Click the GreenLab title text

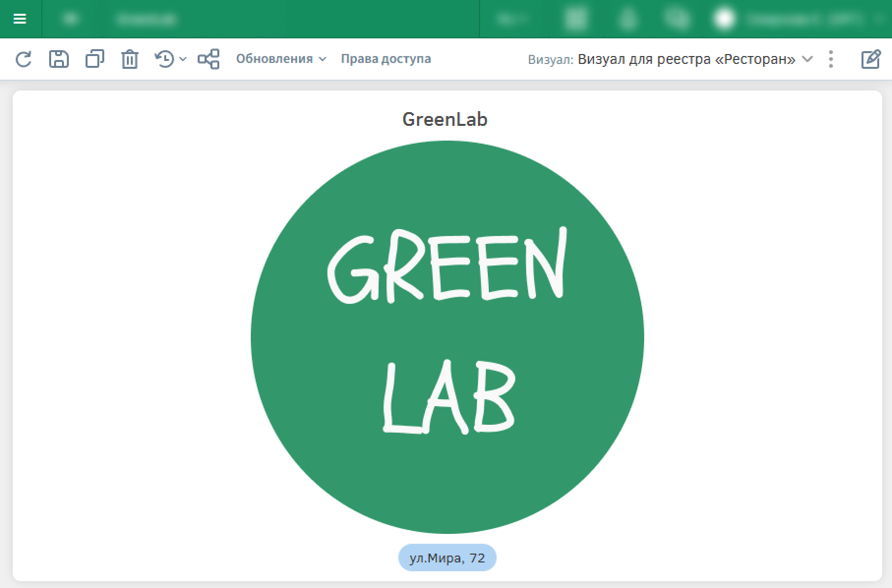445,119
